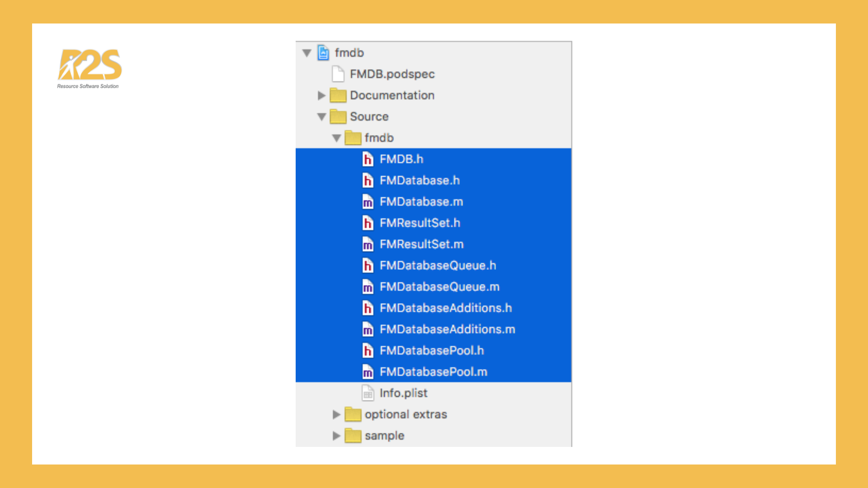Click the Info.plist file icon

click(368, 393)
